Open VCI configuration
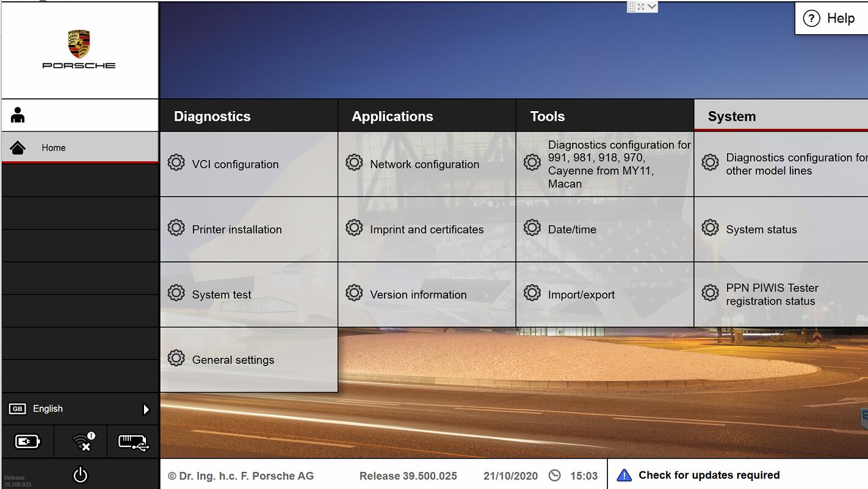 tap(248, 164)
